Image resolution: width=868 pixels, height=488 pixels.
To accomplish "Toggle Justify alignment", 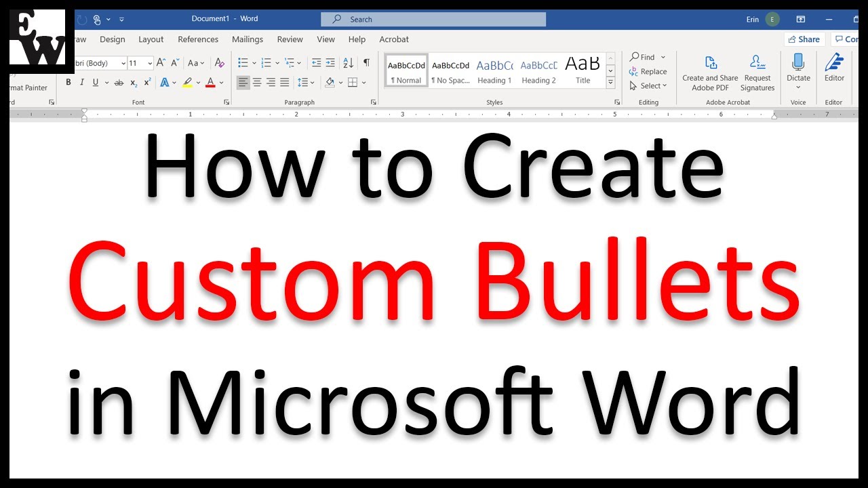I will coord(285,83).
